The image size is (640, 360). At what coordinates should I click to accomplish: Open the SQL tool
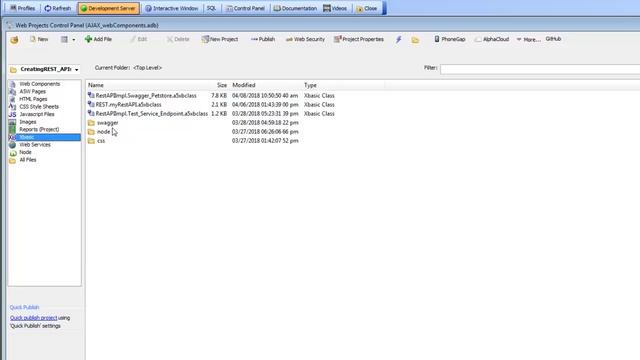[x=211, y=8]
